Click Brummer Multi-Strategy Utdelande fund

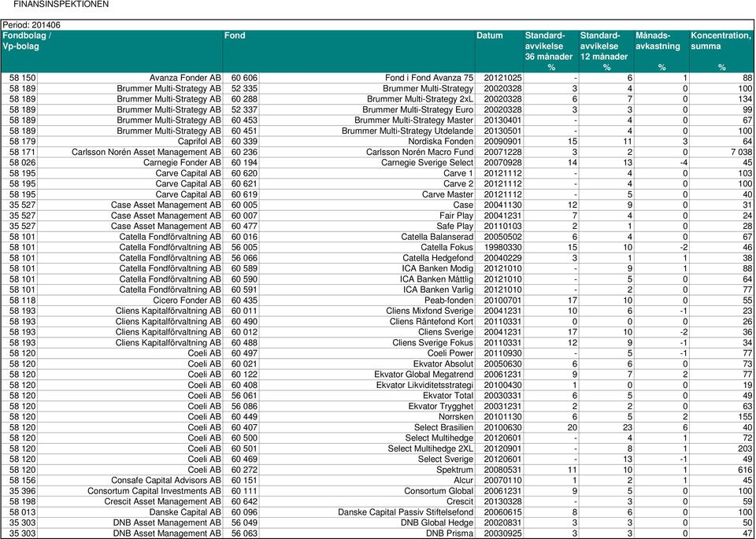click(x=408, y=131)
